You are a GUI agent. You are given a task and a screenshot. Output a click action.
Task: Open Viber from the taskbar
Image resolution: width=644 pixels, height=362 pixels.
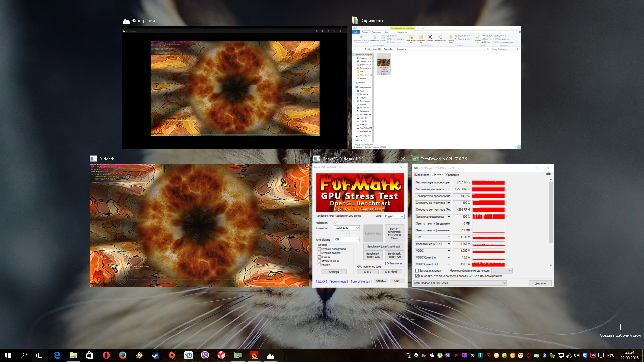(x=205, y=355)
